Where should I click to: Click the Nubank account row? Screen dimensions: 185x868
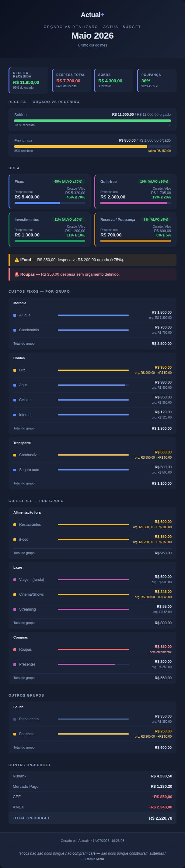point(92,776)
